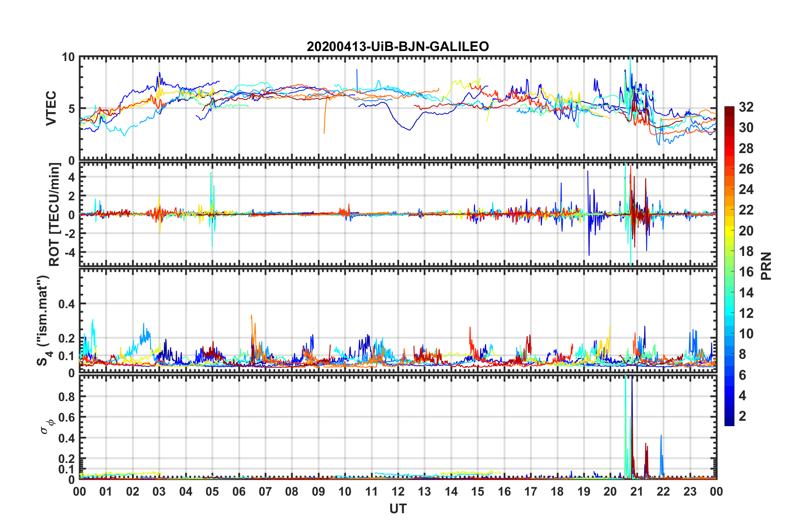Click the cyan ROT spike near 05 UT

(211, 209)
